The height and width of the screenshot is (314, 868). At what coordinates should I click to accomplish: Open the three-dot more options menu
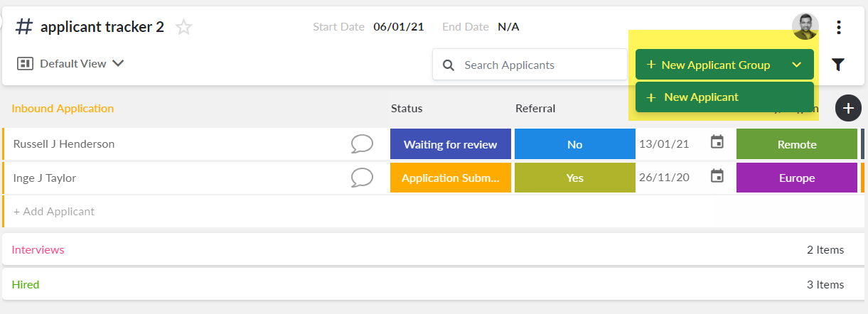(x=839, y=28)
